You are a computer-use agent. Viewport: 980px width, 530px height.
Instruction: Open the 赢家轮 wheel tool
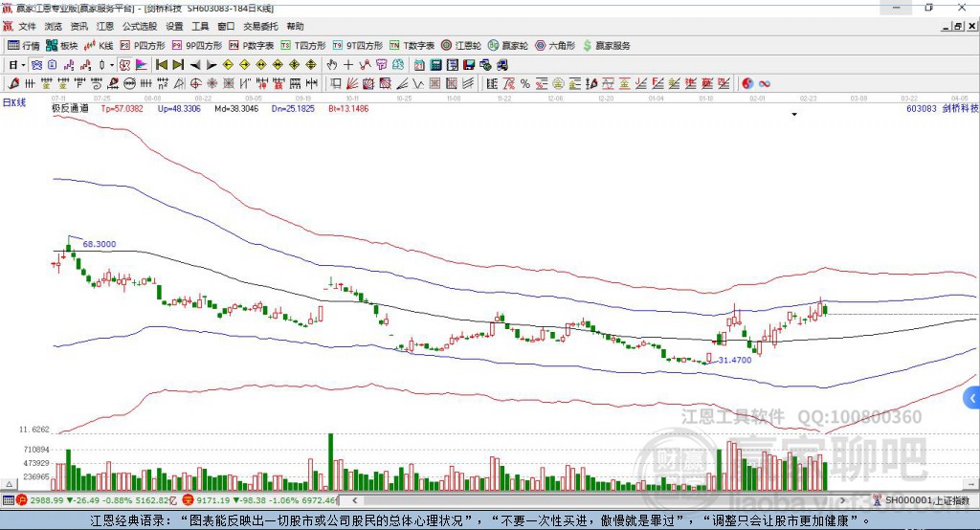508,46
